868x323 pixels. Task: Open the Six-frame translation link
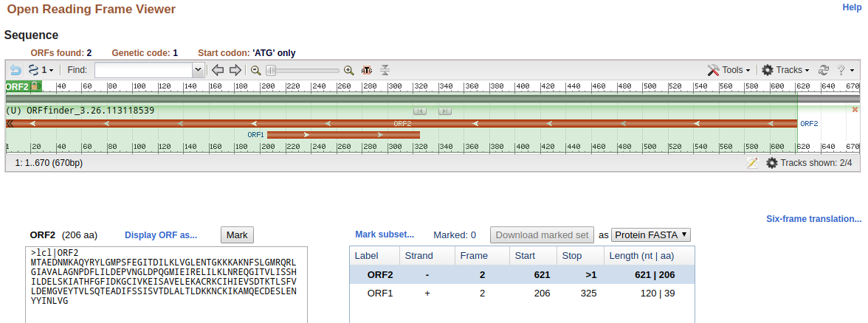[x=813, y=219]
